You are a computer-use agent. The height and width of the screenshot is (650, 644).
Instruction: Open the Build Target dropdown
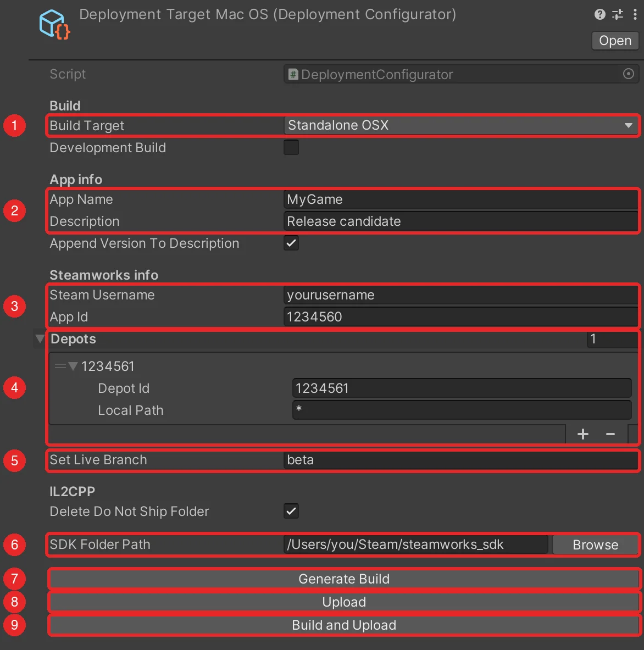tap(460, 125)
